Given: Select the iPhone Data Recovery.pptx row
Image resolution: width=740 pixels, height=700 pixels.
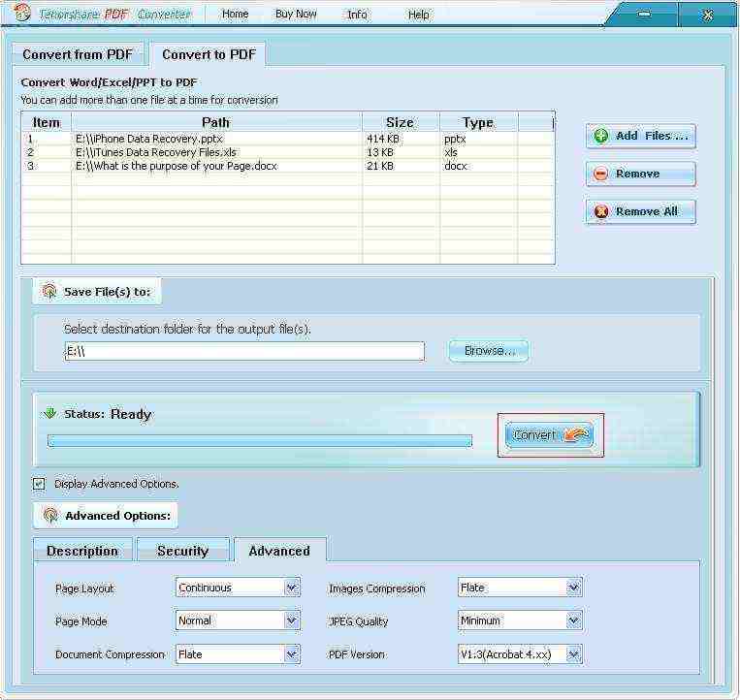Looking at the screenshot, I should [x=288, y=139].
